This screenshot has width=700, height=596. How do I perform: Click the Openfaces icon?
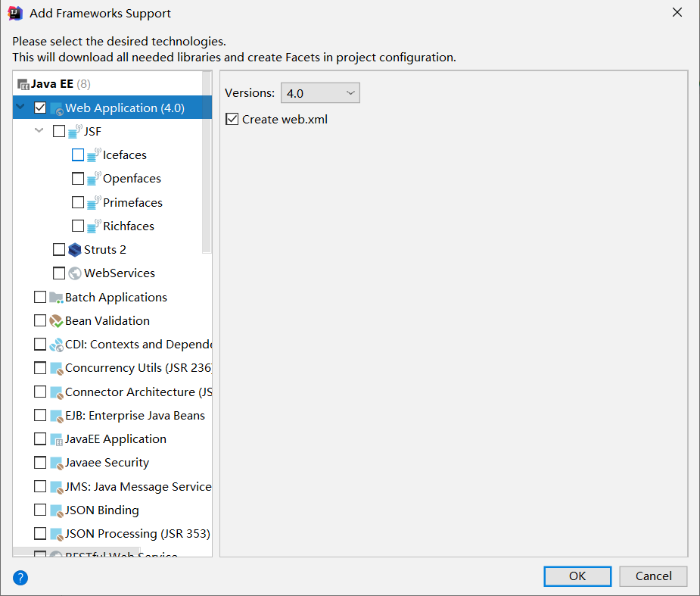click(94, 178)
